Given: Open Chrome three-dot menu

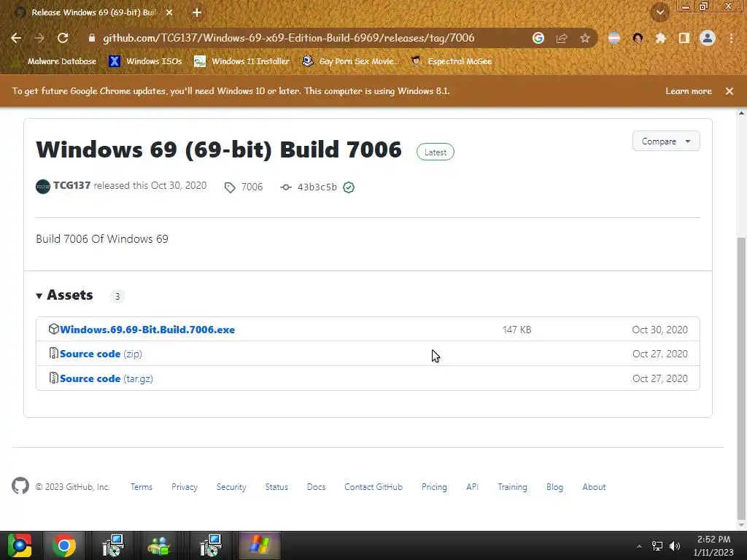Looking at the screenshot, I should 731,38.
